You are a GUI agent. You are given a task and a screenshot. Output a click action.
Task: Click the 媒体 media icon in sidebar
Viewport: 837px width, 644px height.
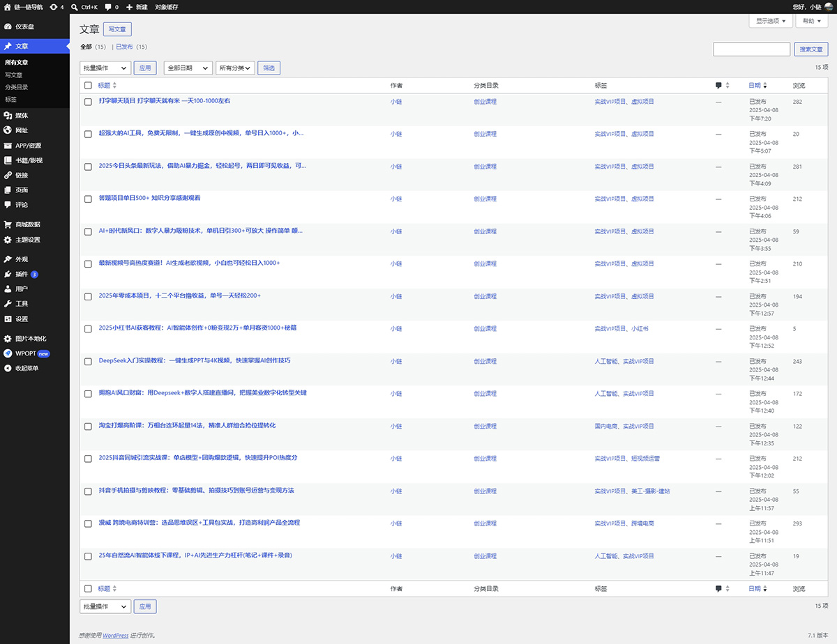click(8, 115)
